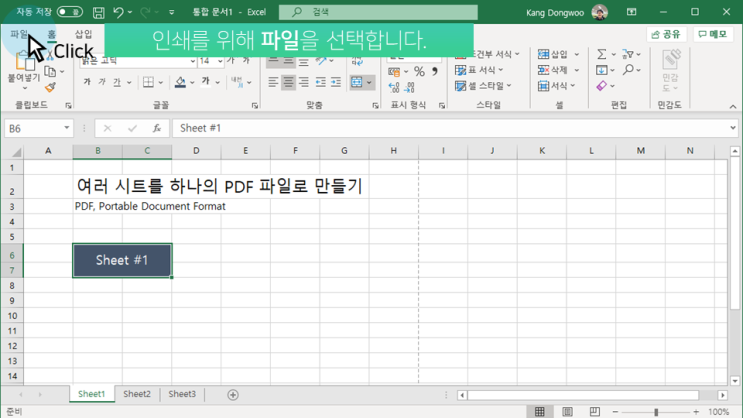Click the Clear eraser icon
743x418 pixels.
pyautogui.click(x=601, y=86)
